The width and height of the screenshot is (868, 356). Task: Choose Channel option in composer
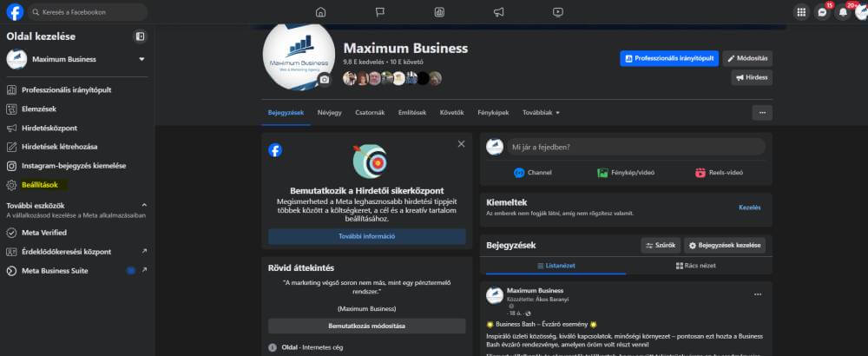533,173
